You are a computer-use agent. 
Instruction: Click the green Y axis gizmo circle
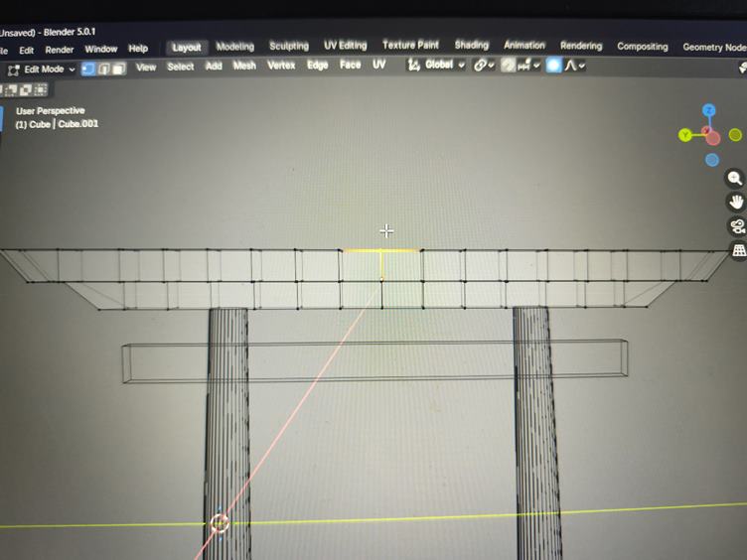point(684,135)
